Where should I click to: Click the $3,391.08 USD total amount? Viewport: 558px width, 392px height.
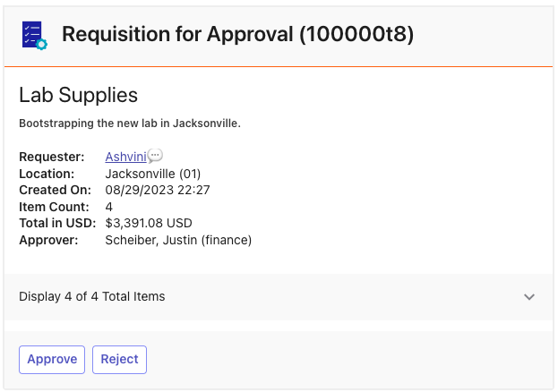click(x=149, y=223)
